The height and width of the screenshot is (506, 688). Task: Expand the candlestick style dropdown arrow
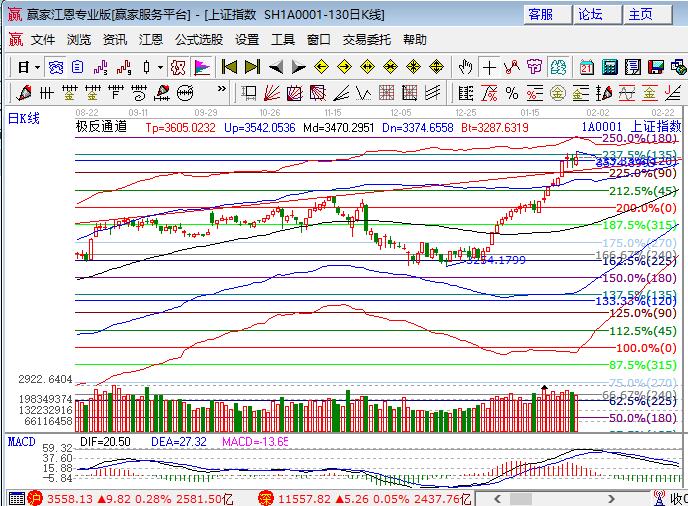[x=161, y=67]
